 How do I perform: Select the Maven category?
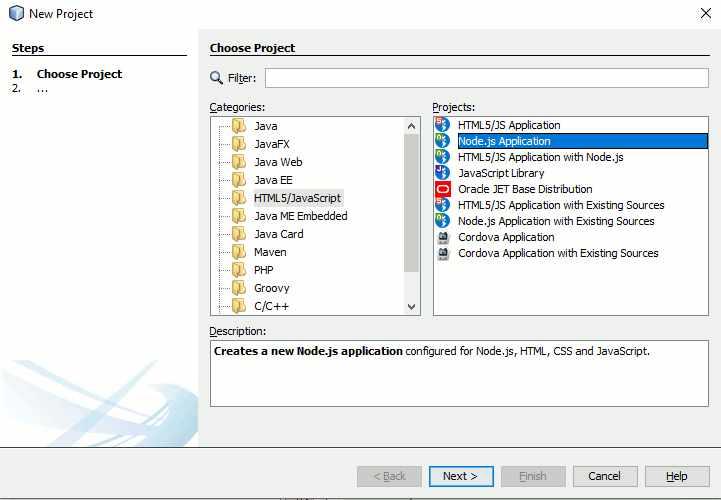(270, 252)
